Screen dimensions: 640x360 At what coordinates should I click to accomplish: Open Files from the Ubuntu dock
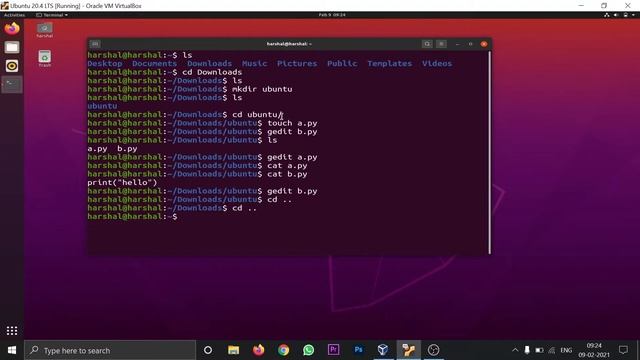(12, 47)
